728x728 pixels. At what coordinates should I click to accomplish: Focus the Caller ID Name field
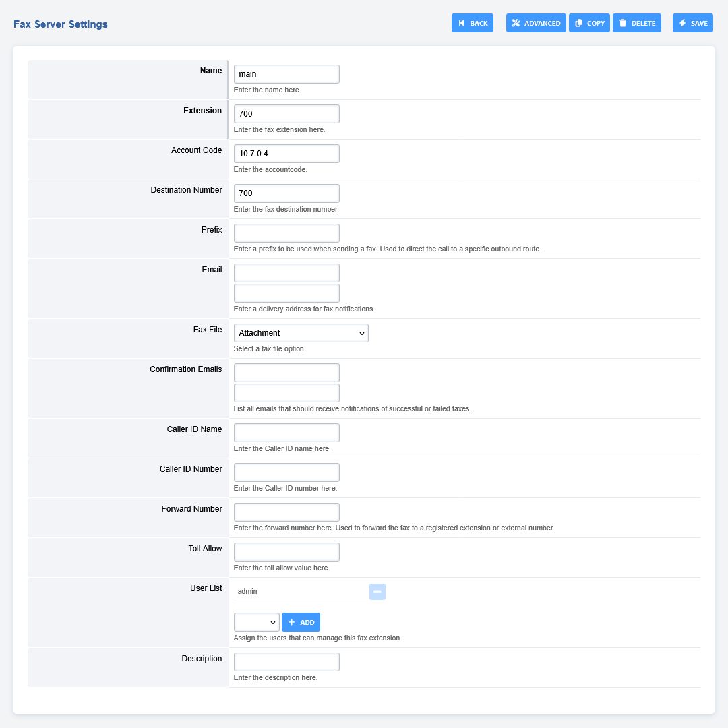pos(286,433)
